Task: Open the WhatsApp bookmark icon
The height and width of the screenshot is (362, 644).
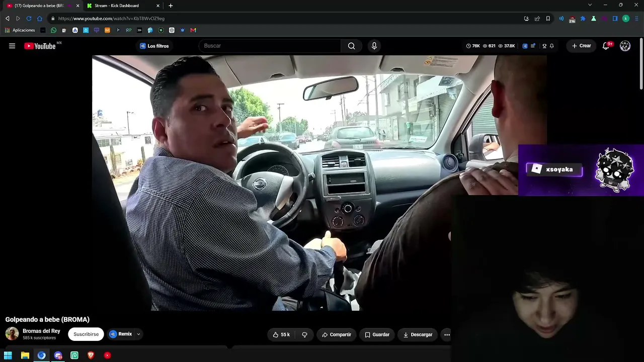Action: (x=54, y=30)
